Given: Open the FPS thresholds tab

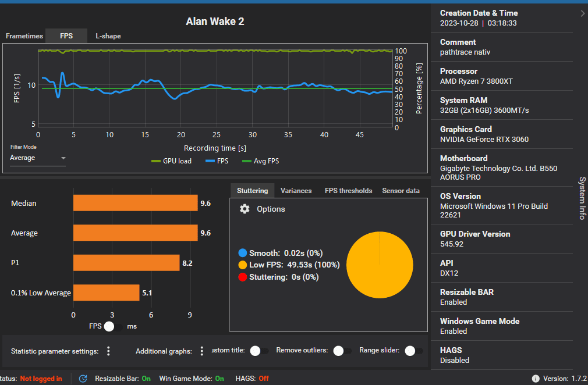Looking at the screenshot, I should pos(348,191).
